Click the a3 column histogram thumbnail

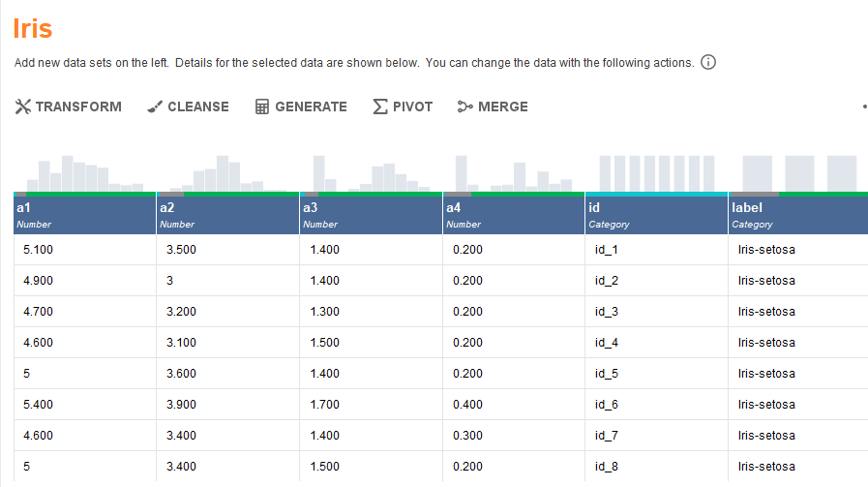tap(370, 174)
